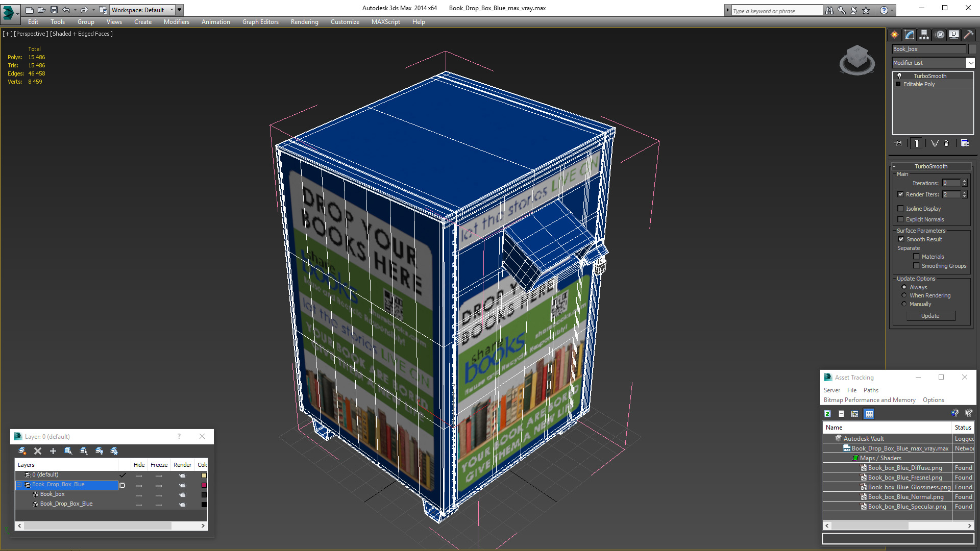Collapse the Book_Drop_Box_Blue layer tree

click(x=20, y=485)
